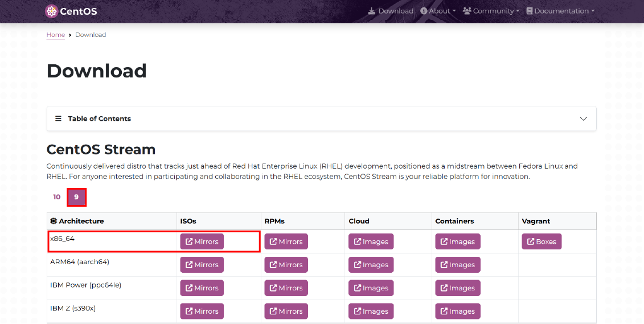Open x86_64 ISOs Mirrors button

[x=202, y=241]
